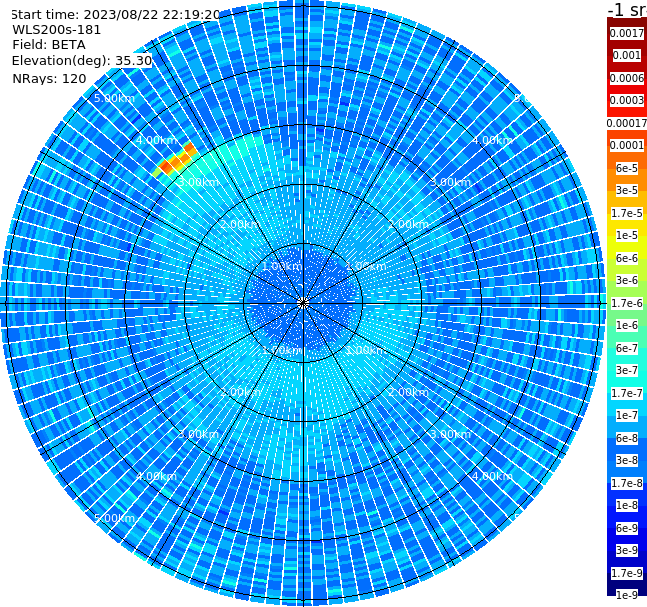The width and height of the screenshot is (647, 607).
Task: Select the 1.00km range label in the northwest
Action: 282,266
